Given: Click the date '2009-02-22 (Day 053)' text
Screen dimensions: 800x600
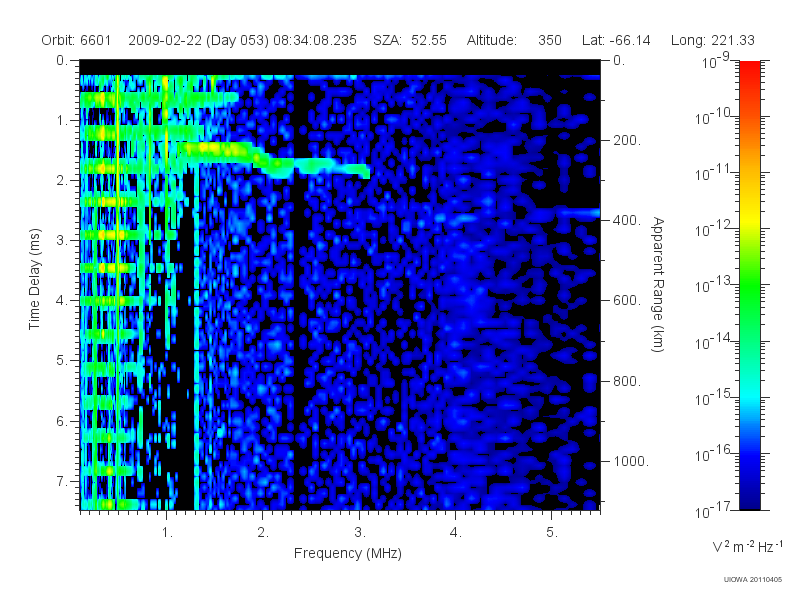Looking at the screenshot, I should [x=198, y=40].
